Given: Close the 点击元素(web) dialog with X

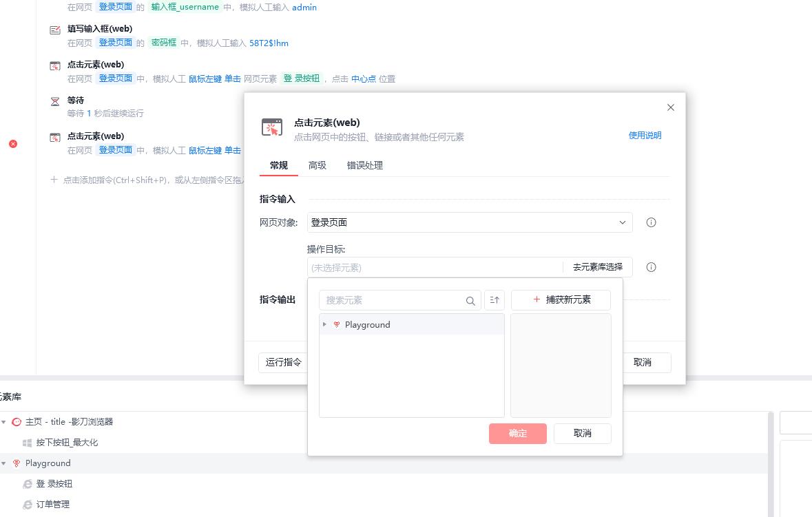Looking at the screenshot, I should point(671,107).
